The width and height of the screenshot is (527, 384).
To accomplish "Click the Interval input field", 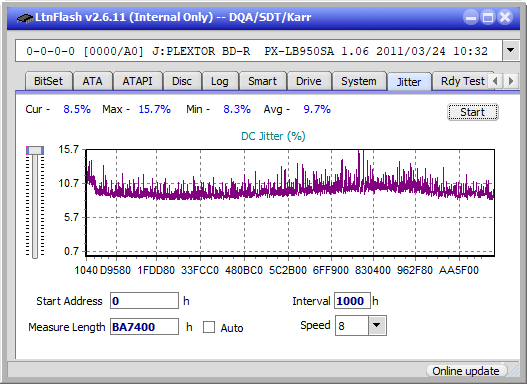I will pos(352,300).
